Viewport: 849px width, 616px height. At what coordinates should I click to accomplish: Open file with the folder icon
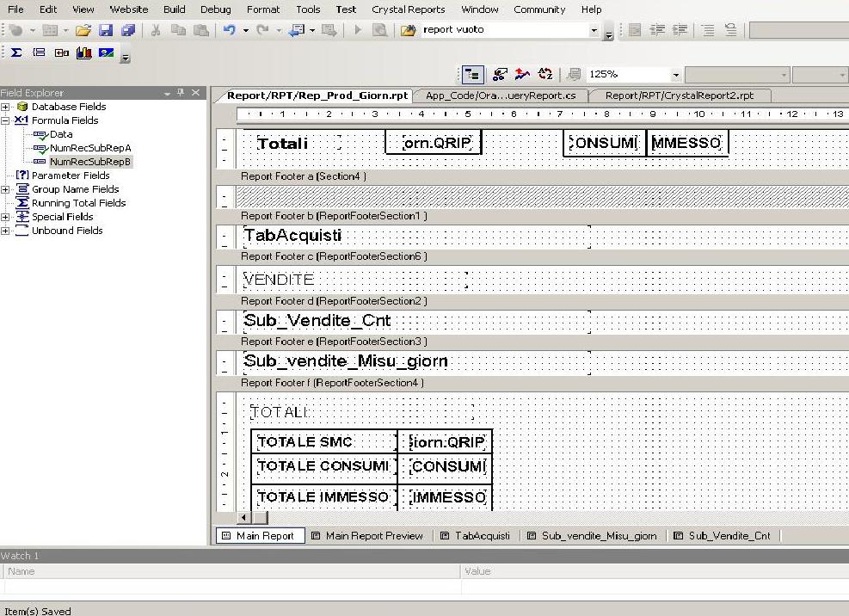pyautogui.click(x=83, y=30)
